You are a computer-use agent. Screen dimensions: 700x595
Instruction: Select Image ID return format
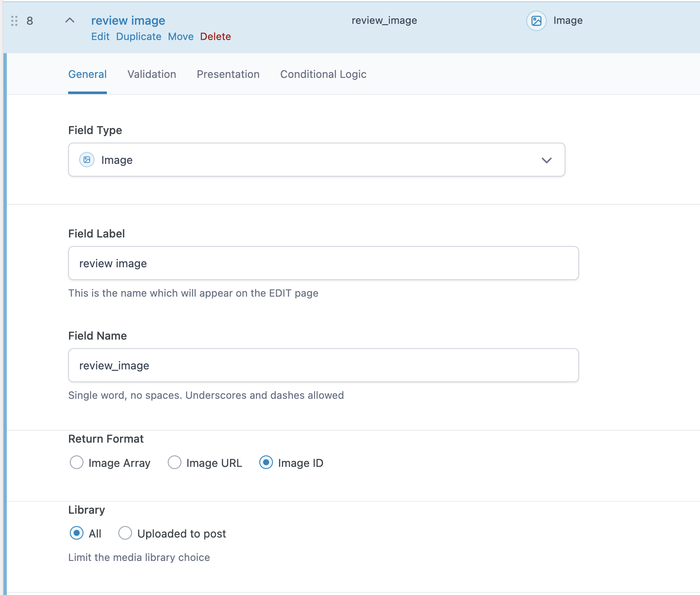point(266,463)
